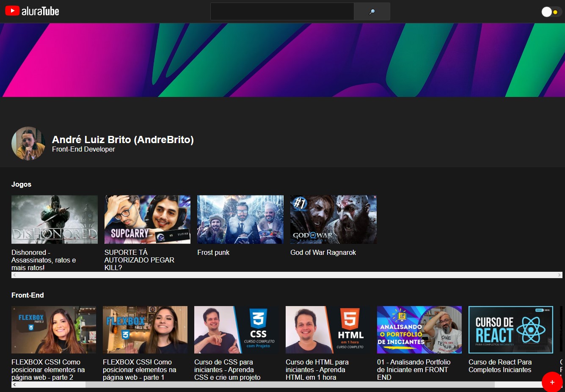565x392 pixels.
Task: Click the 'Front-End Developer' subtitle
Action: [x=83, y=149]
